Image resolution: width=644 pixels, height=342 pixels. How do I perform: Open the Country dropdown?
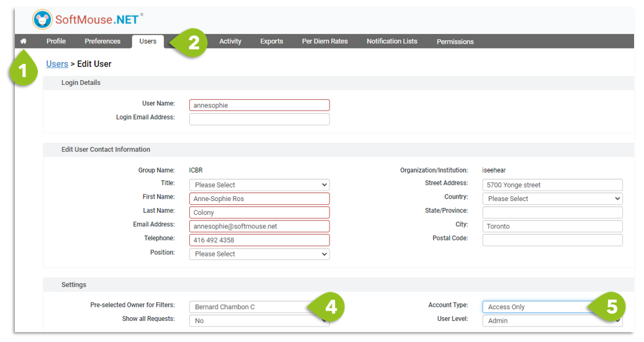click(x=552, y=199)
